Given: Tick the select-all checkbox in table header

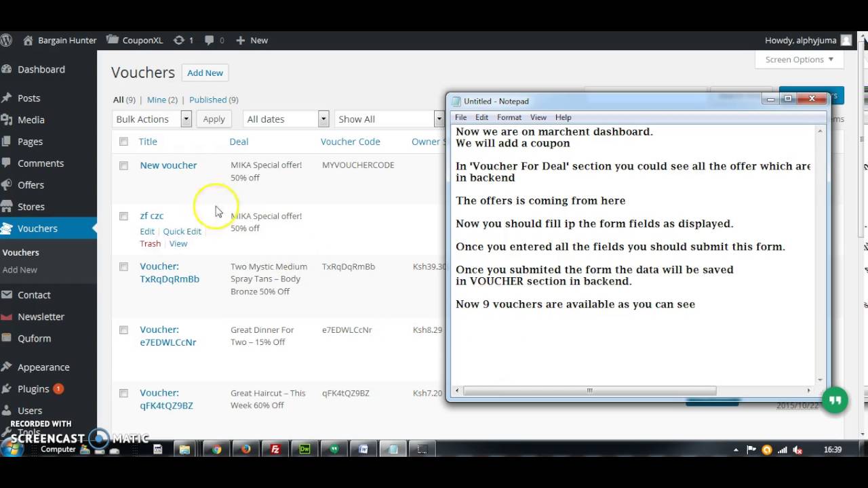Looking at the screenshot, I should tap(123, 142).
